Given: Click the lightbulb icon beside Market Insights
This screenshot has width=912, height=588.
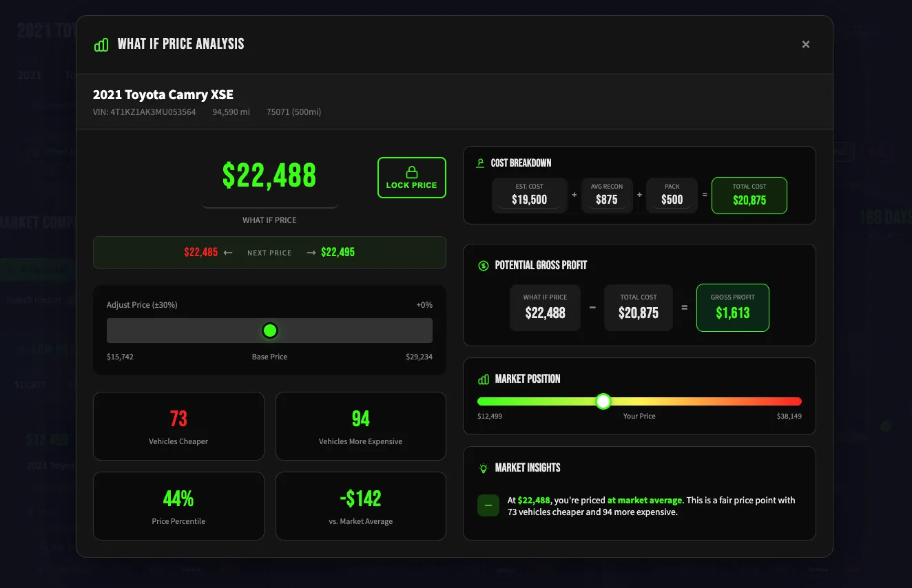Looking at the screenshot, I should [484, 468].
